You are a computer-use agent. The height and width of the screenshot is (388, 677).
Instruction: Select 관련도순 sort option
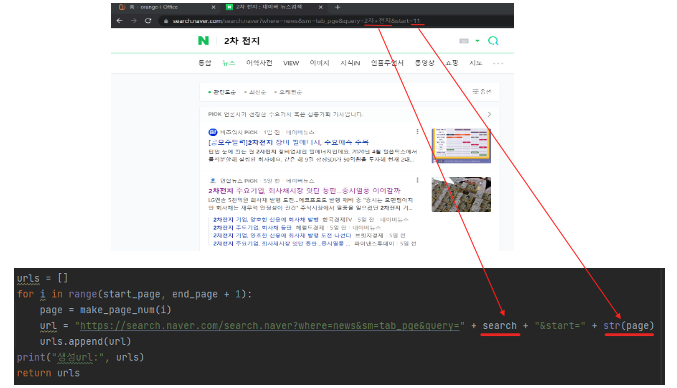click(222, 92)
